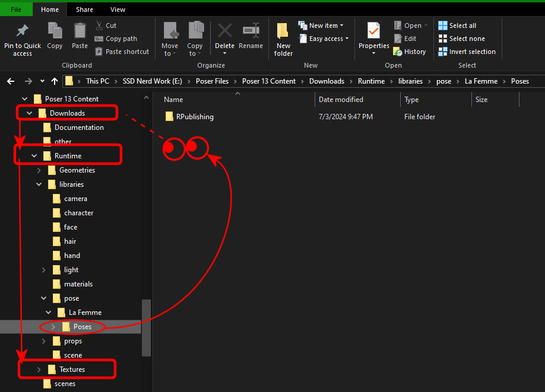This screenshot has width=545, height=392.
Task: Click Paste shortcut in the ribbon
Action: click(122, 52)
